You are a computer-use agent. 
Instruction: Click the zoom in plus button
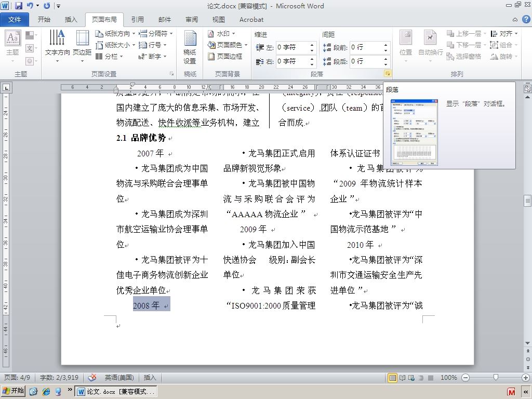click(x=526, y=378)
